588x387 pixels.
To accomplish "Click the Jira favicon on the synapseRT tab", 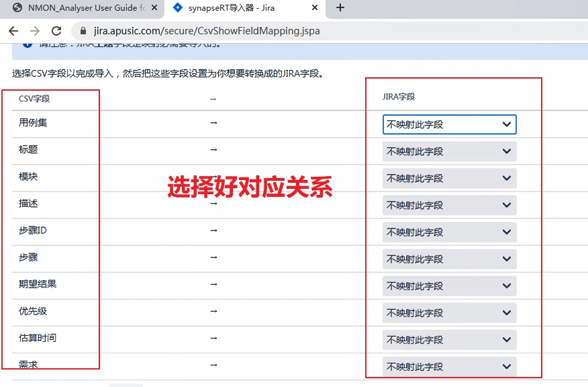I will pyautogui.click(x=178, y=7).
